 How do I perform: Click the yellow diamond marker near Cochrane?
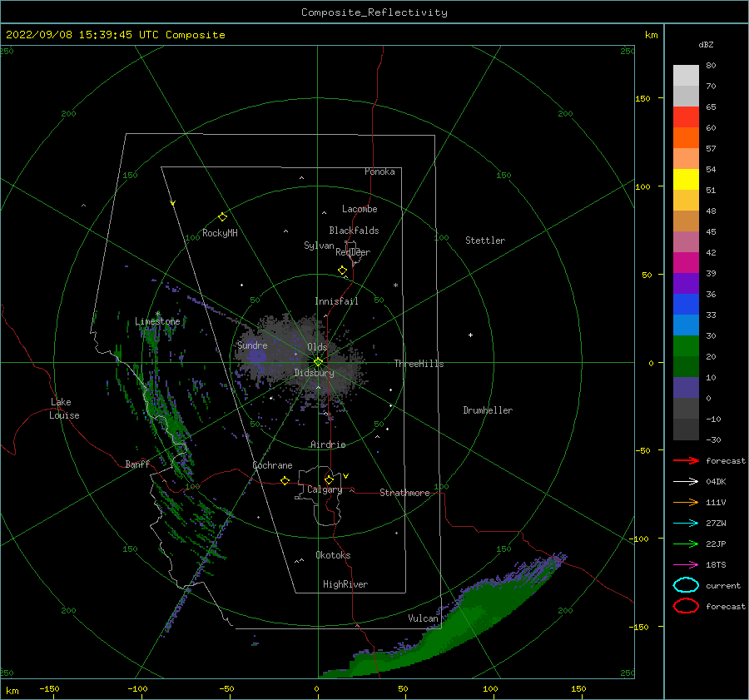pyautogui.click(x=285, y=480)
